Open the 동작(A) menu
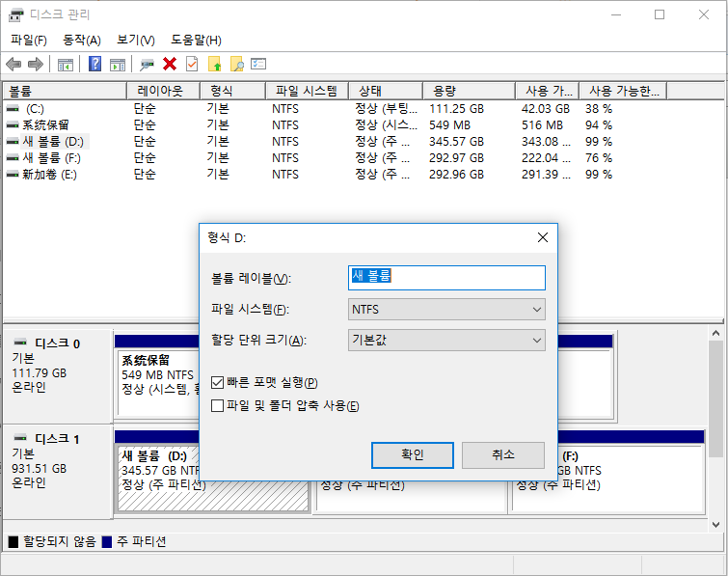Image resolution: width=728 pixels, height=576 pixels. 82,40
